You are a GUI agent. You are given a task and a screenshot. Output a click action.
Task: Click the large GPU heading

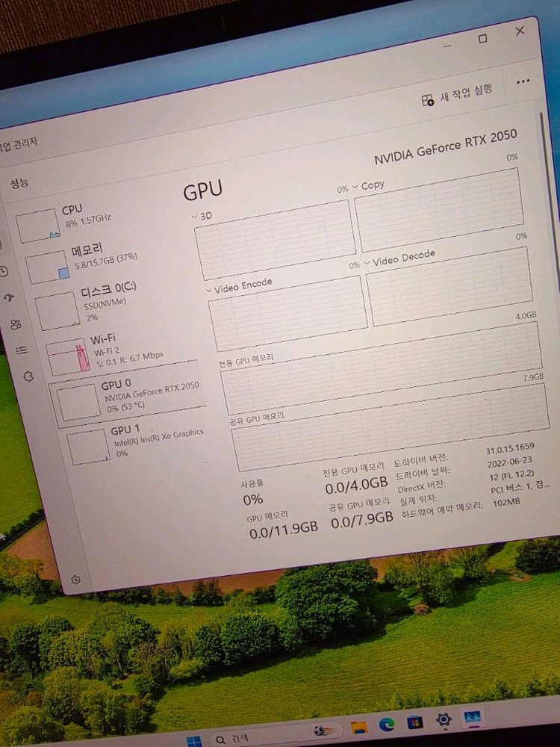pos(203,190)
